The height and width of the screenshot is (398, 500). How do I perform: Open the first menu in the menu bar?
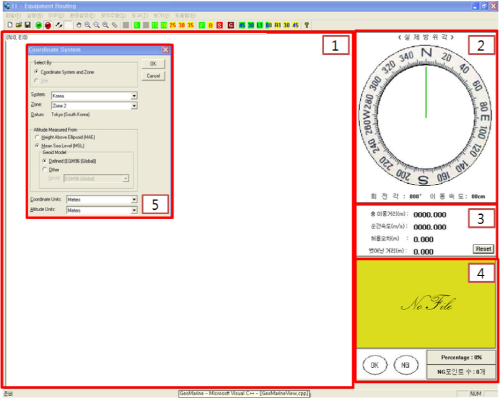point(13,16)
